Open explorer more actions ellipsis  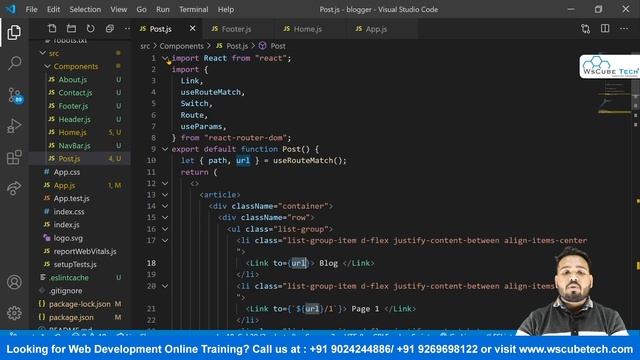click(x=127, y=29)
